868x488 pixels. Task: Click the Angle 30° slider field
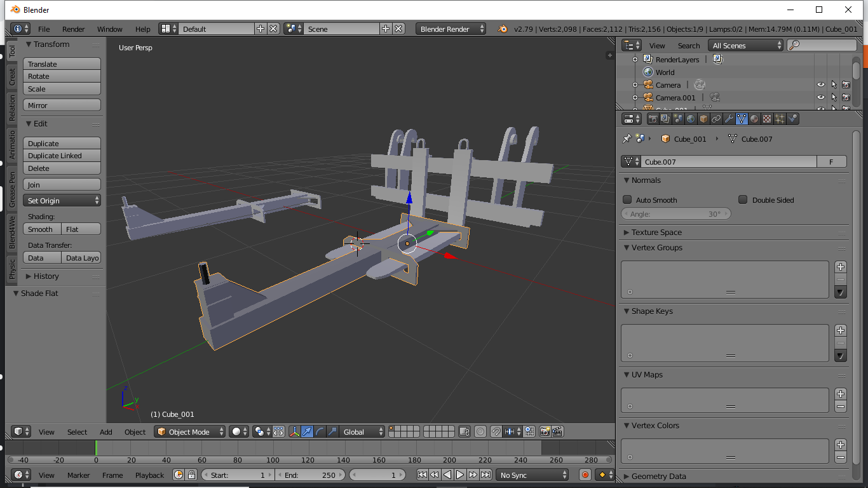[677, 214]
